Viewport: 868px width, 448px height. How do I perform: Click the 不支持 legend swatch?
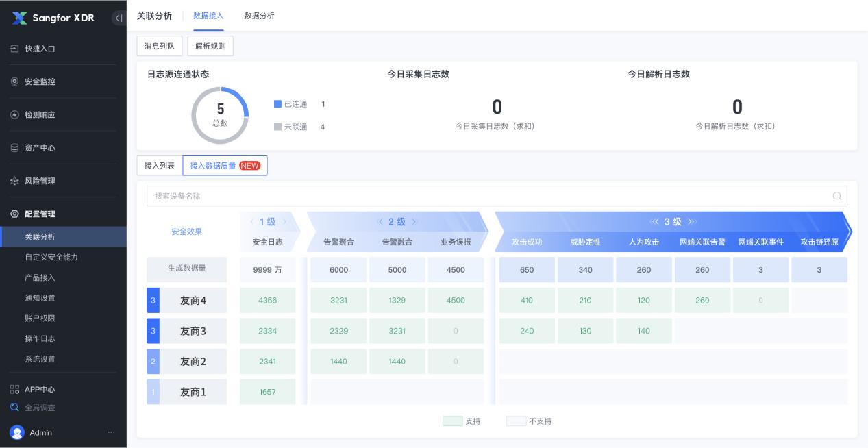(516, 421)
